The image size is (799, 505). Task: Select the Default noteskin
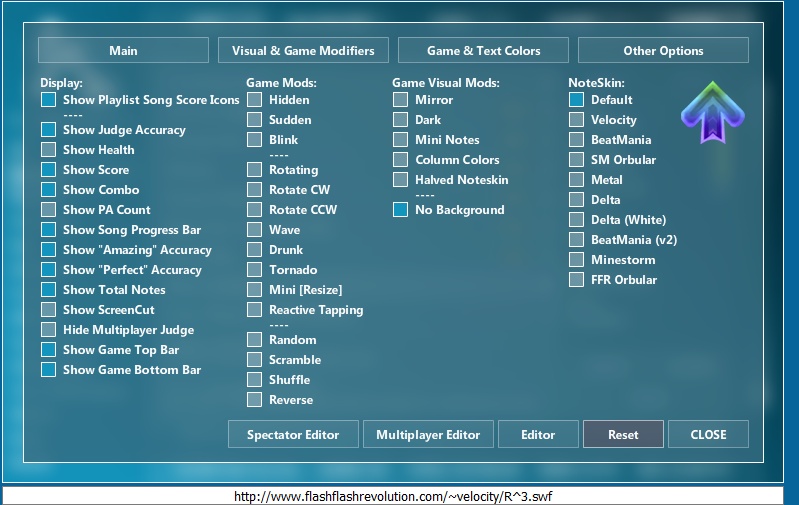[576, 100]
